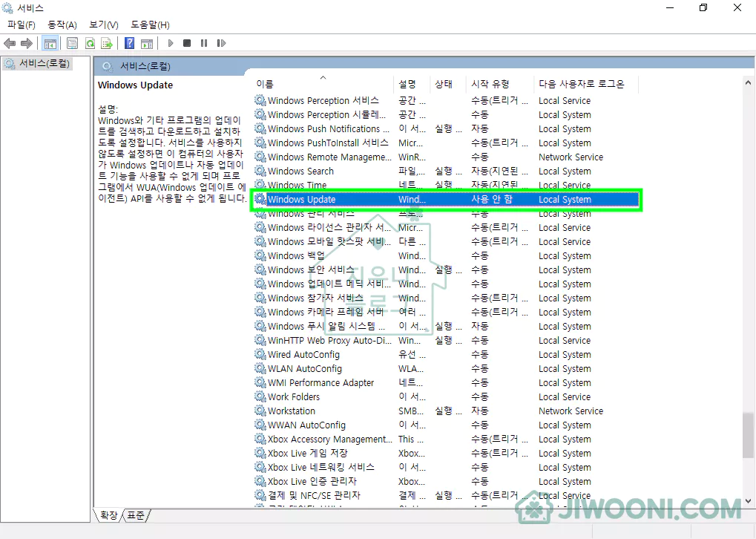Open the 보기(V) menu
756x539 pixels.
[x=104, y=25]
